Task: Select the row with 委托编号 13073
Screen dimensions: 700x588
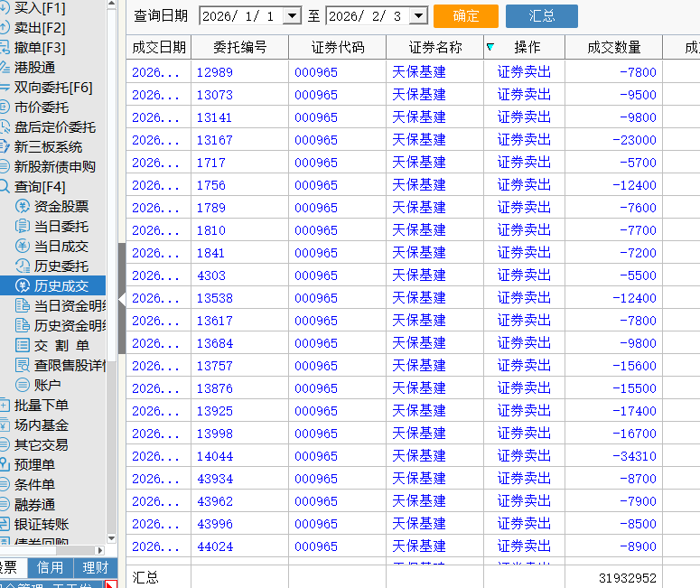Action: point(413,95)
